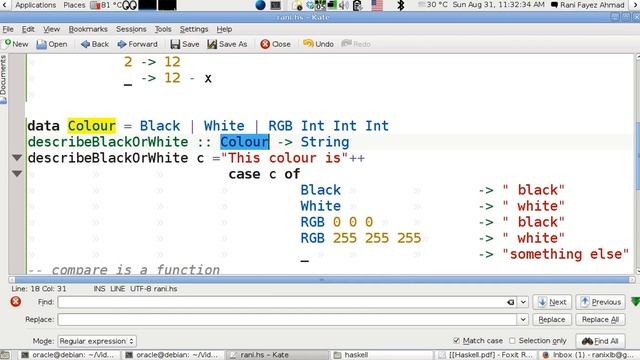Click the green arrow beside Previous
This screenshot has width=640, height=360.
click(635, 302)
